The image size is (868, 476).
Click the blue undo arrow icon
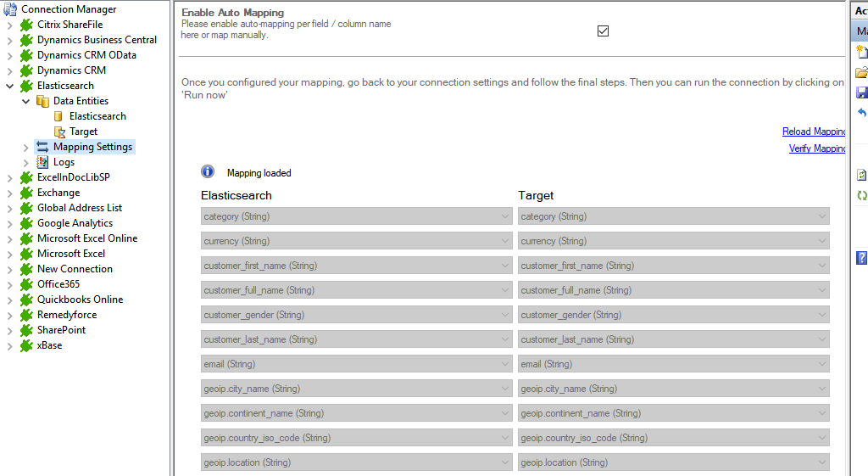[x=862, y=113]
